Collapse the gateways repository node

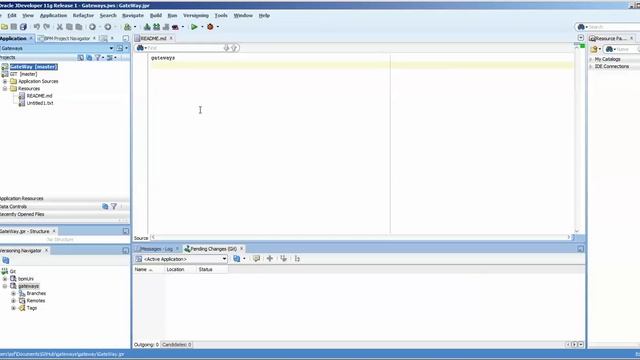click(5, 286)
